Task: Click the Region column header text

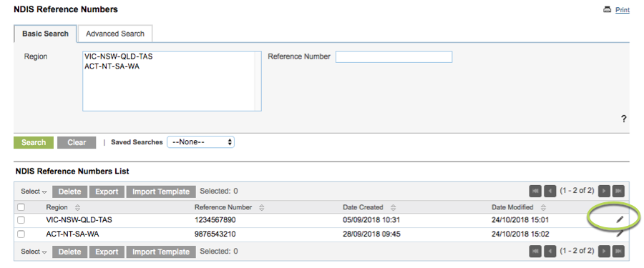Action: coord(57,207)
